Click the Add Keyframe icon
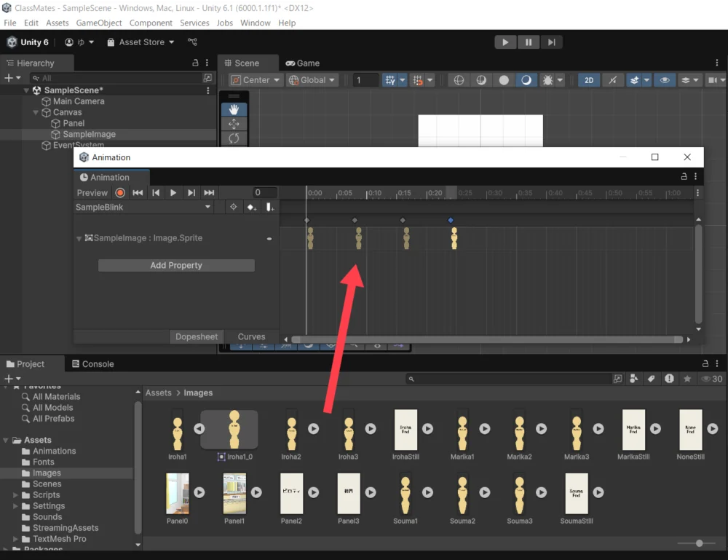 coord(251,208)
